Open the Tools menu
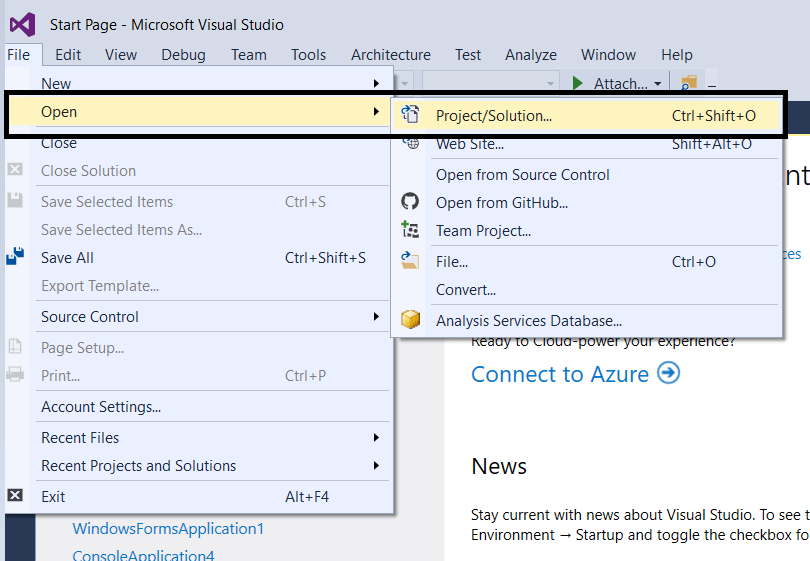Viewport: 810px width, 561px height. click(308, 55)
